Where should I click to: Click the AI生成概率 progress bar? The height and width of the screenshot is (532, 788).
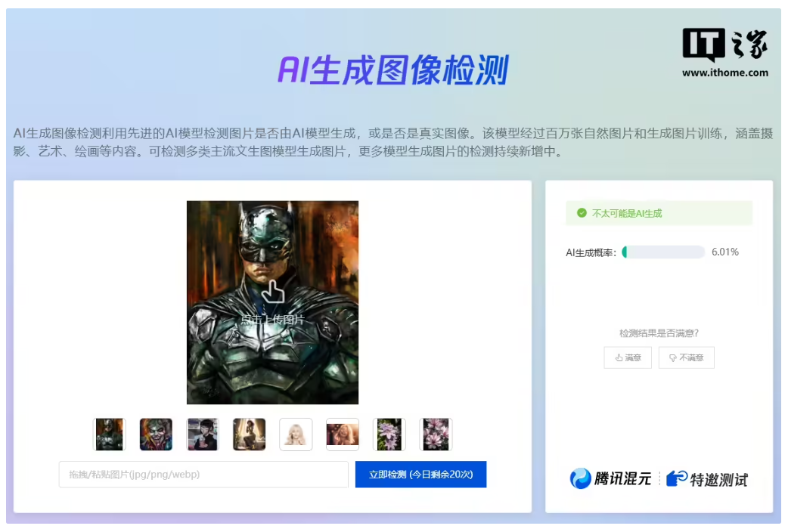(x=663, y=252)
